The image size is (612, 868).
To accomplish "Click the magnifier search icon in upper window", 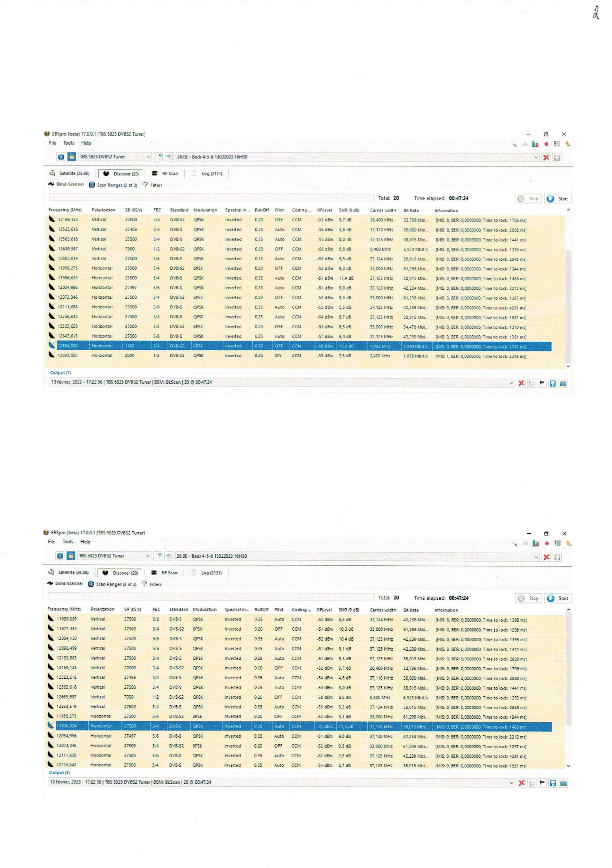I will pos(514,144).
